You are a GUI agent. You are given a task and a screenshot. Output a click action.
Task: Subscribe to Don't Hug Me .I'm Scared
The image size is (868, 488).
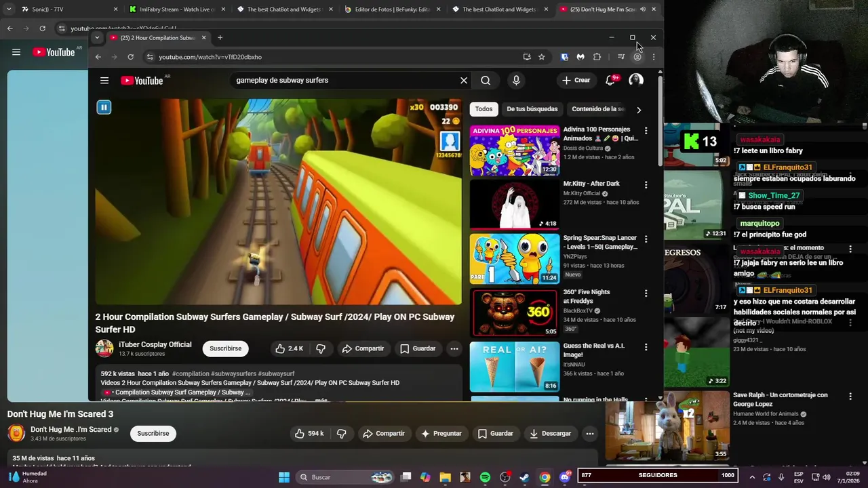pos(153,433)
